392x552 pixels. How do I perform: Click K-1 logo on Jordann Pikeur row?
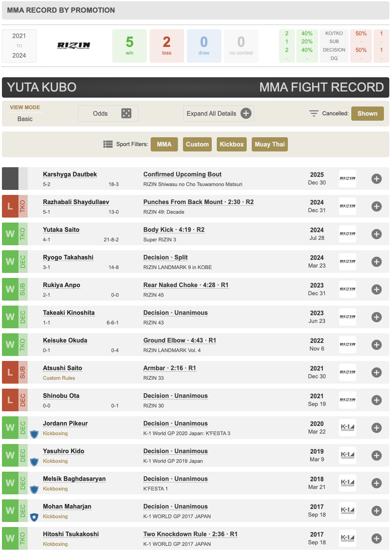click(x=347, y=427)
